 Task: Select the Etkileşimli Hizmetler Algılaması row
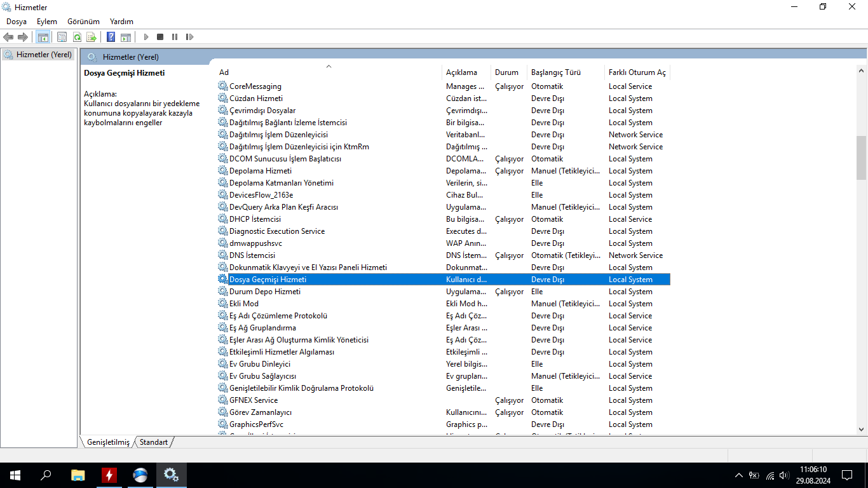(444, 351)
